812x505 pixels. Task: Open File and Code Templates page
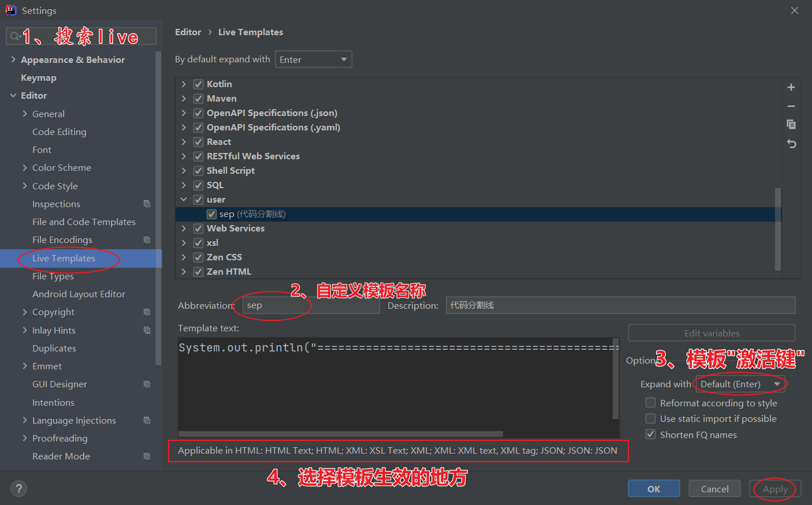(84, 222)
